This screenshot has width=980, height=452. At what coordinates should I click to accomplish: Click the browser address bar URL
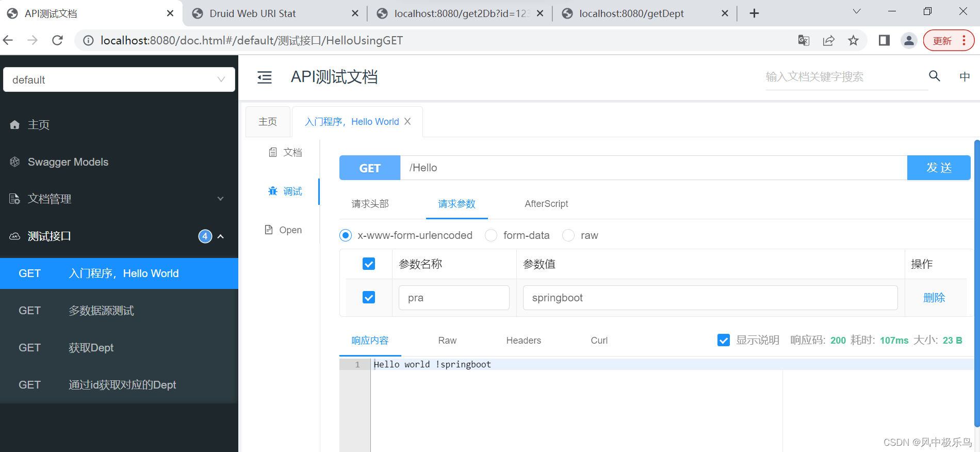coord(252,40)
